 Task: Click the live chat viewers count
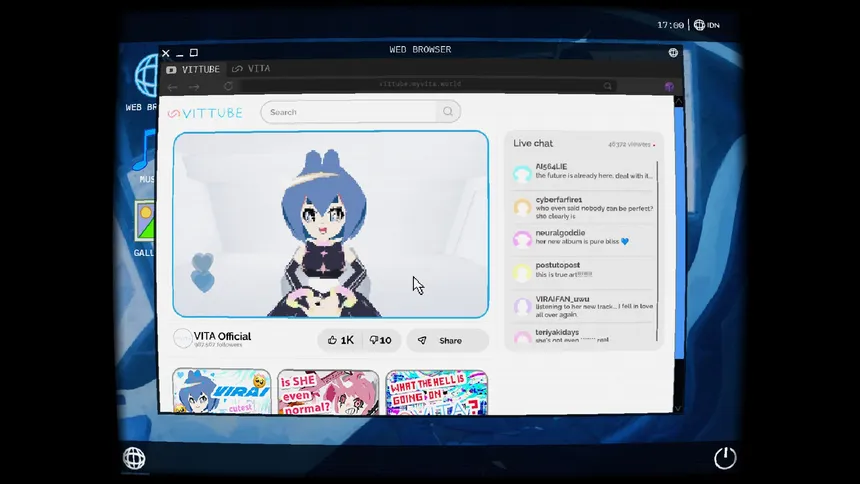pyautogui.click(x=629, y=144)
